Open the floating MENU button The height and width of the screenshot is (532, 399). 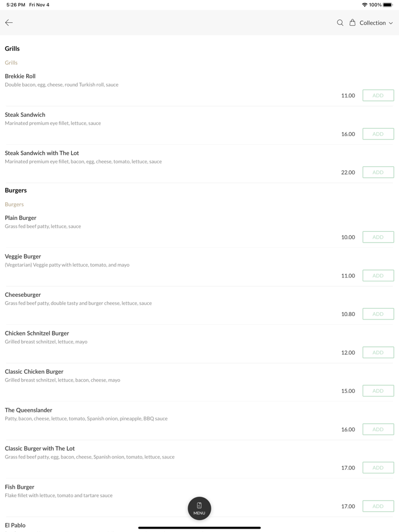coord(199,508)
